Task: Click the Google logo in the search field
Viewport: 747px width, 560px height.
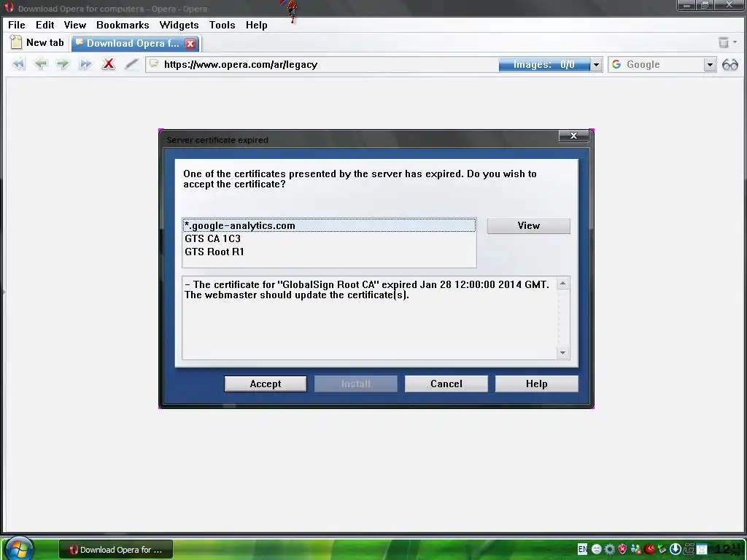Action: click(x=616, y=64)
